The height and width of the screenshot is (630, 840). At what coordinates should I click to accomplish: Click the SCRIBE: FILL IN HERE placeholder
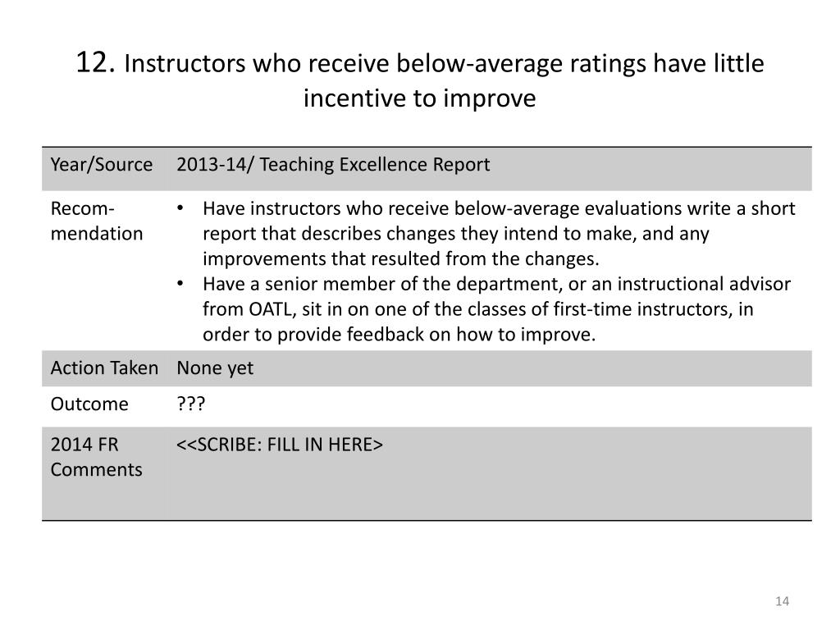280,445
